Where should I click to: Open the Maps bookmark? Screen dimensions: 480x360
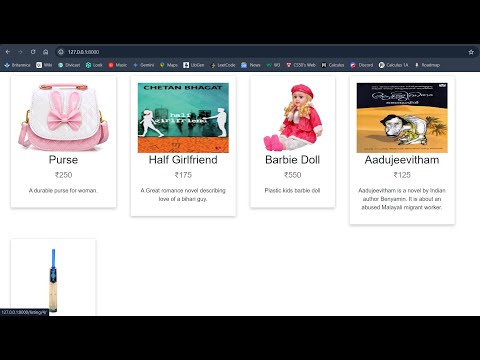coord(169,65)
